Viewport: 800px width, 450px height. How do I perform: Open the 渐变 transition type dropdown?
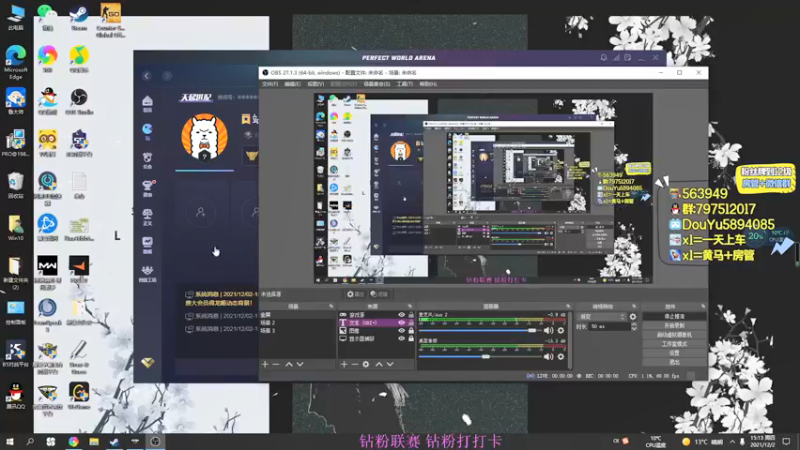pos(602,317)
